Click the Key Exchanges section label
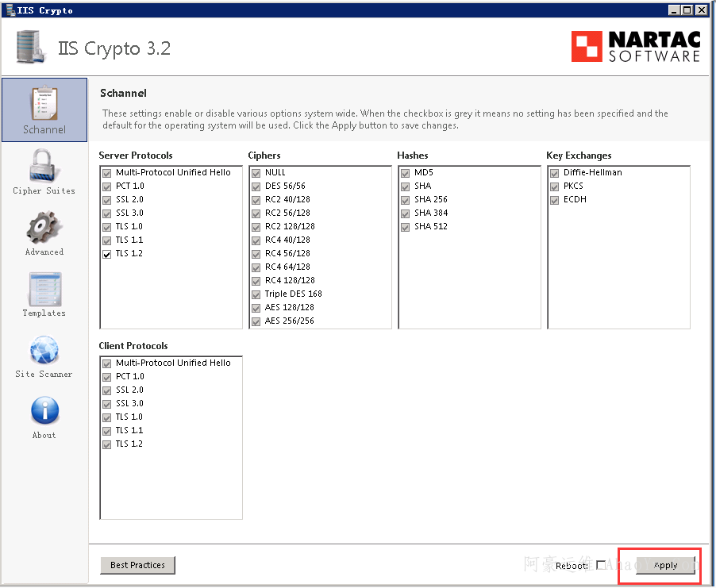 coord(579,156)
